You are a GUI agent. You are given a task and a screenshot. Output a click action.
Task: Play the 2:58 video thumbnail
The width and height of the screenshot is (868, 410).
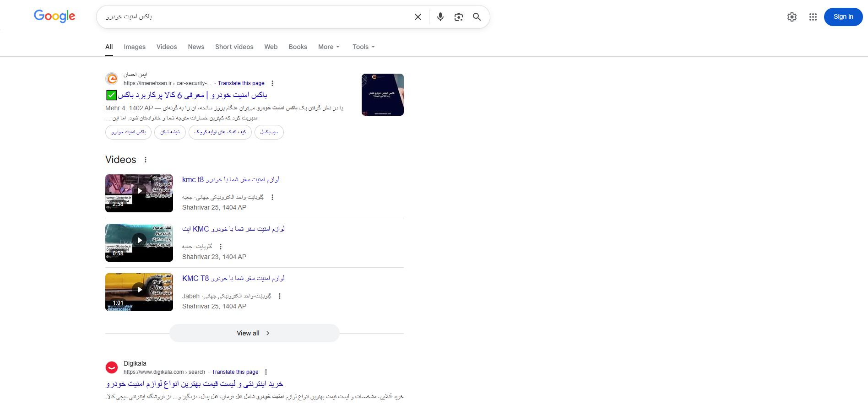pyautogui.click(x=139, y=193)
